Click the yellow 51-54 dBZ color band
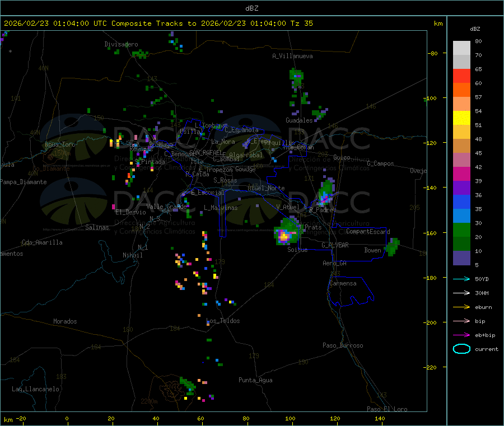 coord(461,118)
